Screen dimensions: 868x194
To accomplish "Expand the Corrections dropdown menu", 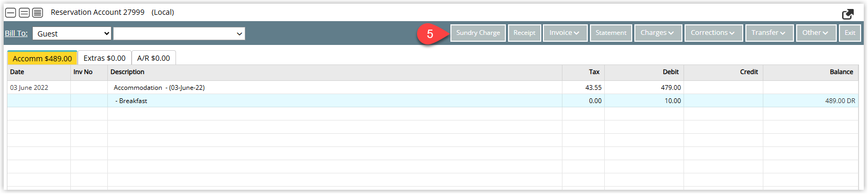I will click(713, 33).
